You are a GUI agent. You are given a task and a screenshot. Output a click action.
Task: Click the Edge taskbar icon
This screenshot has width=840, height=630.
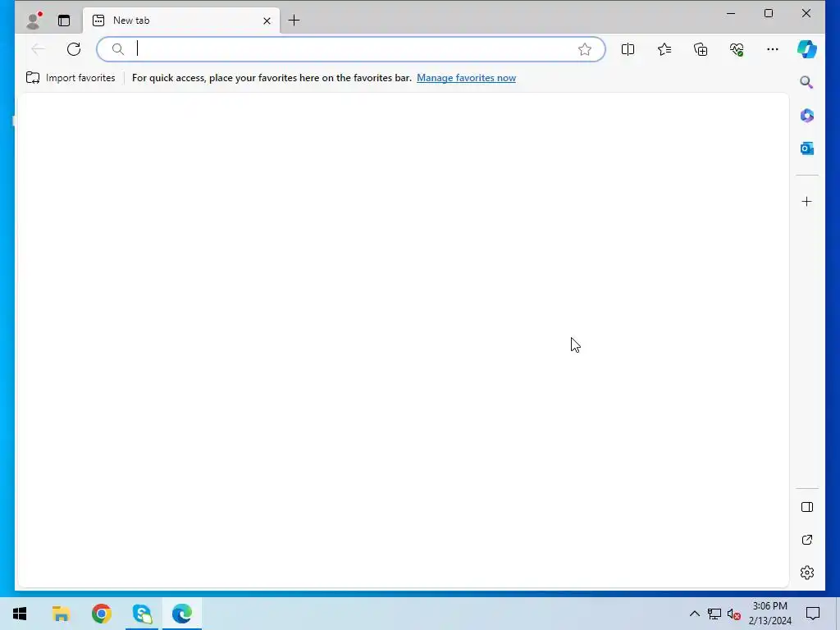[x=182, y=614]
